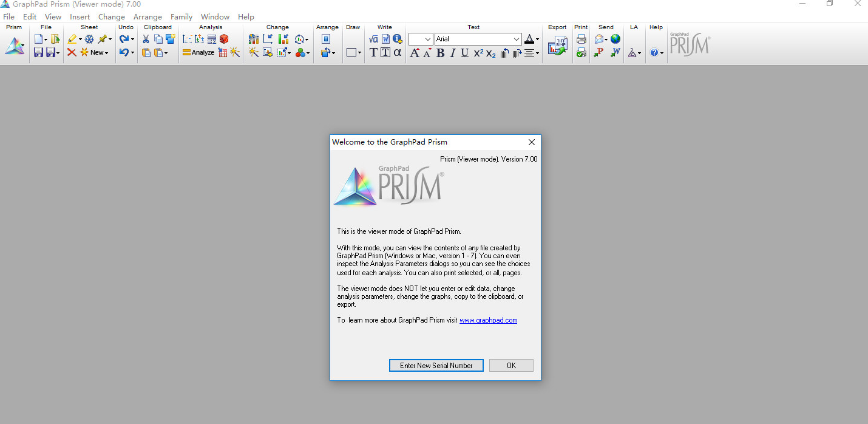Save the project with the floppy disk icon
This screenshot has width=868, height=424.
click(x=38, y=53)
